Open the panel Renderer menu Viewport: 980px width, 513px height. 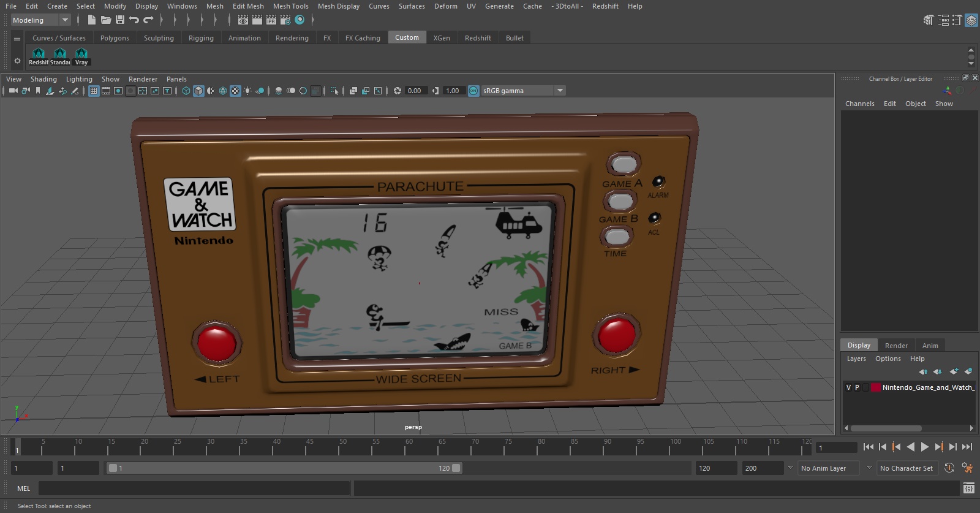point(143,79)
